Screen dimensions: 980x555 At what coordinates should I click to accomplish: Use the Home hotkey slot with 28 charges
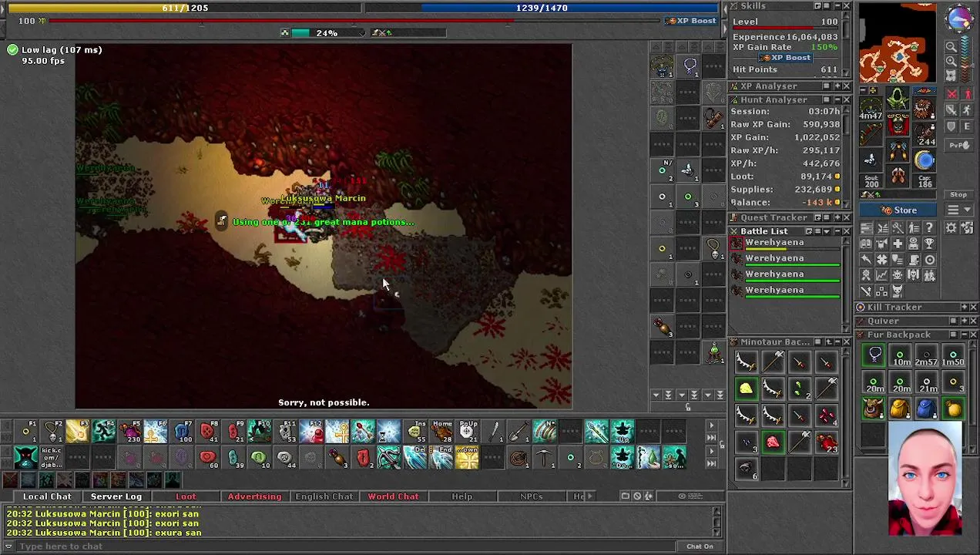(442, 432)
